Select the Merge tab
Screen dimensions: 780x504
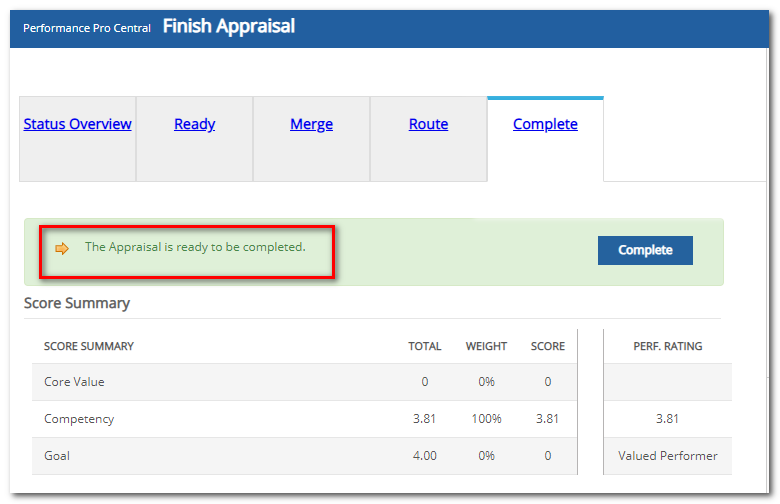tap(311, 124)
